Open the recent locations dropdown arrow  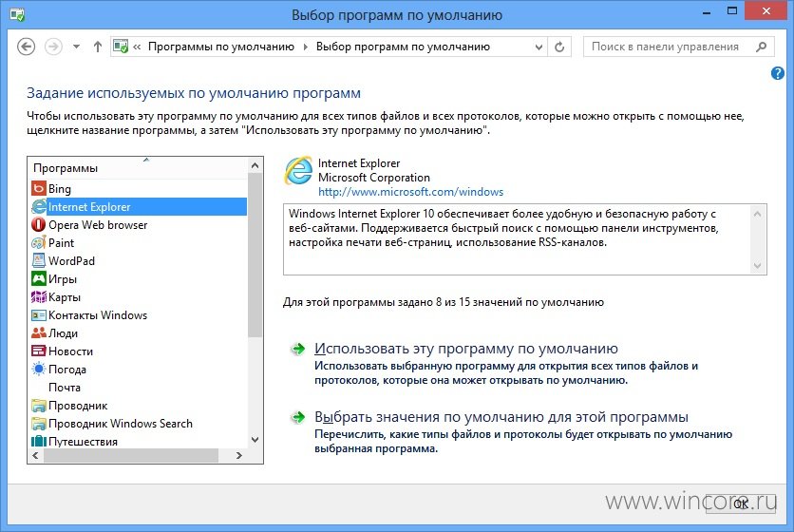point(76,47)
